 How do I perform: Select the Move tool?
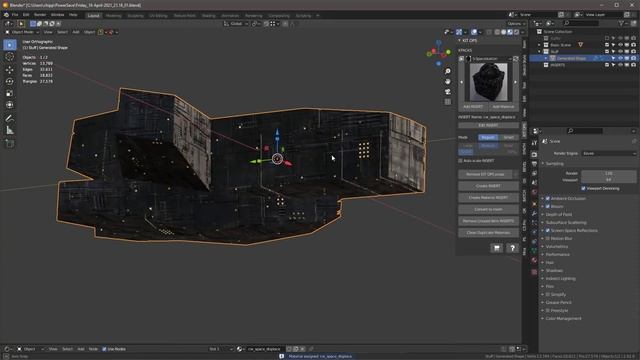tap(10, 69)
